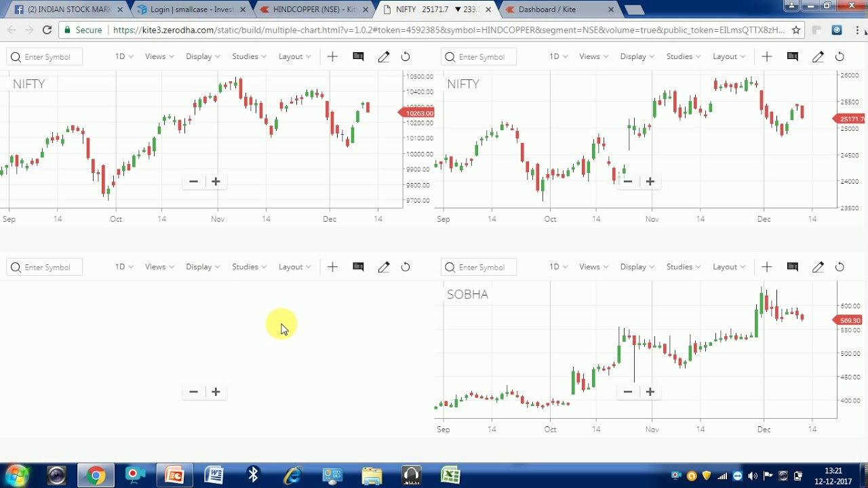Zoom out the SOBHA chart with minus button
Viewport: 868px width, 488px height.
click(628, 392)
